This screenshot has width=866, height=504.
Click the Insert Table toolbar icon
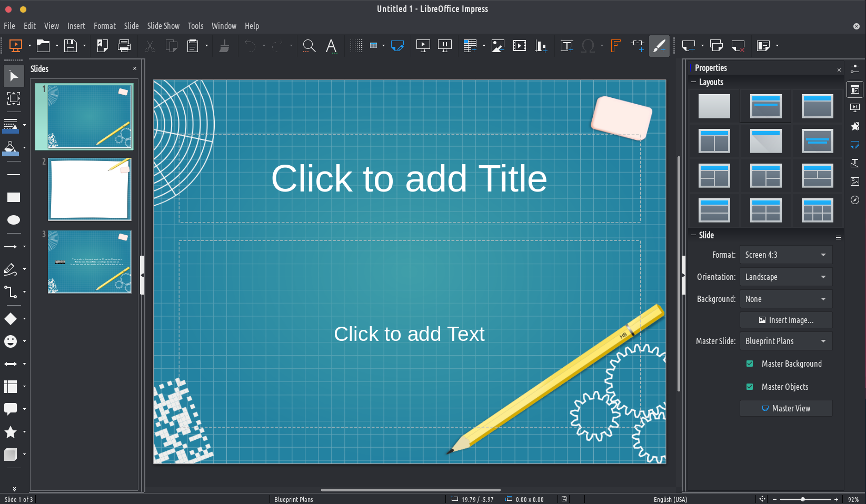click(x=470, y=46)
